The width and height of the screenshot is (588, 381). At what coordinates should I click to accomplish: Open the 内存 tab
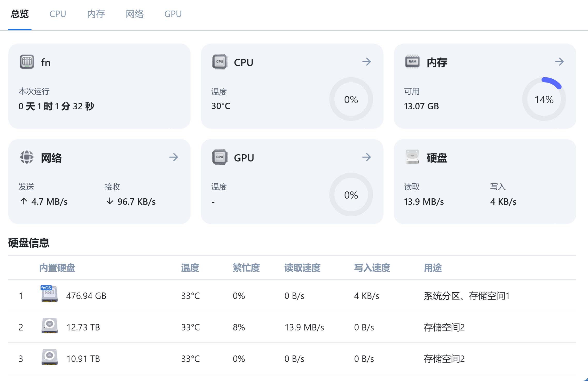[x=96, y=14]
